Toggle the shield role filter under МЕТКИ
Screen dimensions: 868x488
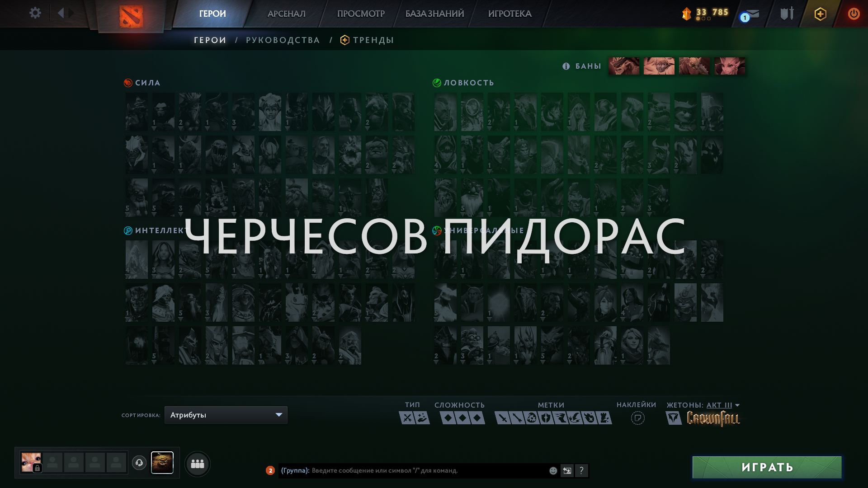coord(546,418)
